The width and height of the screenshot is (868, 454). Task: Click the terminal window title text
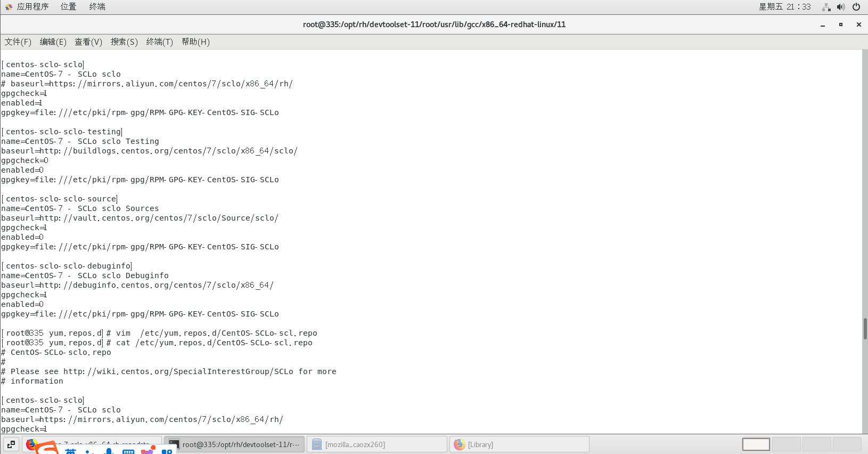(434, 25)
